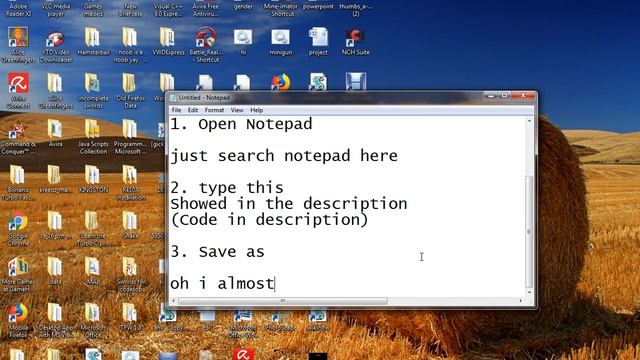Viewport: 640px width, 360px height.
Task: Select the 'incomplete swords' folder
Action: coord(93,91)
